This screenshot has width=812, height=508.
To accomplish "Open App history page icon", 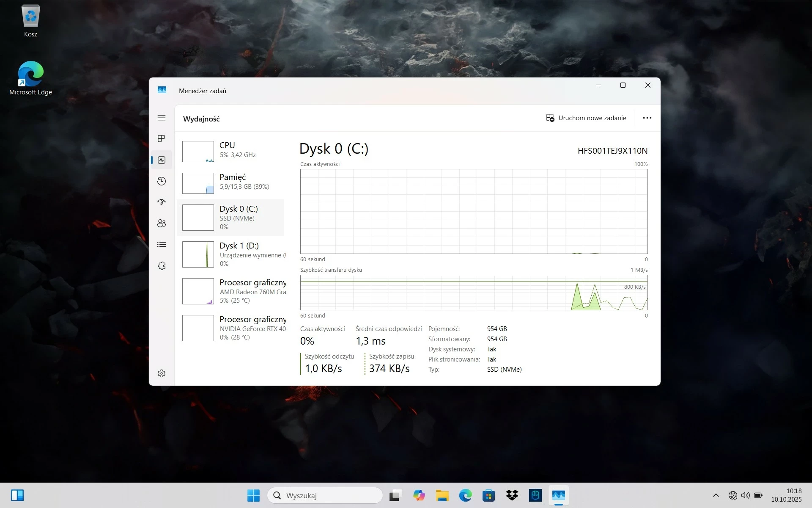I will tap(161, 181).
